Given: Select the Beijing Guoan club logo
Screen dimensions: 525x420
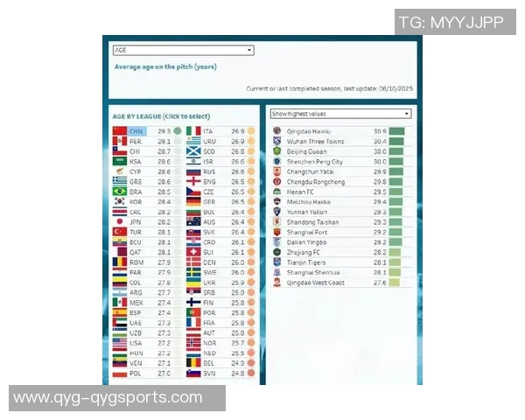Looking at the screenshot, I should tap(277, 151).
